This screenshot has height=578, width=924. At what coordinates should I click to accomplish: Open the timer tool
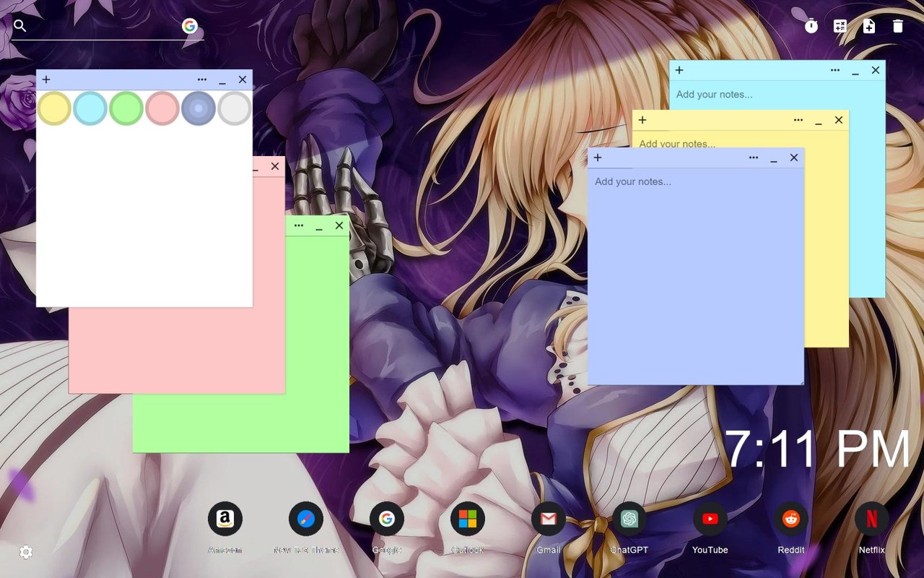[x=811, y=26]
